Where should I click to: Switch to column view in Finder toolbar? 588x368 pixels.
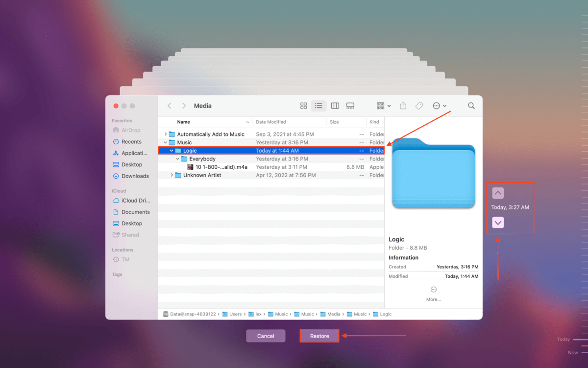pos(335,106)
